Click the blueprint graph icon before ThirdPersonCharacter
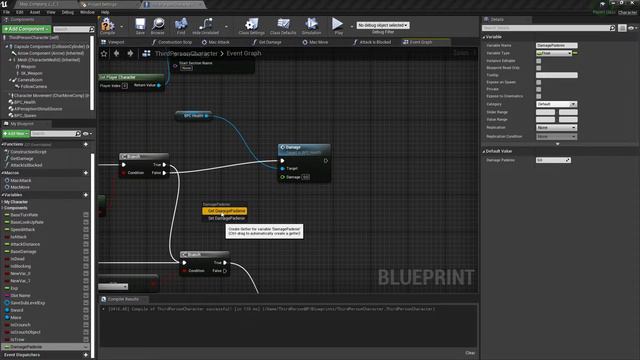The image size is (640, 360). [146, 53]
